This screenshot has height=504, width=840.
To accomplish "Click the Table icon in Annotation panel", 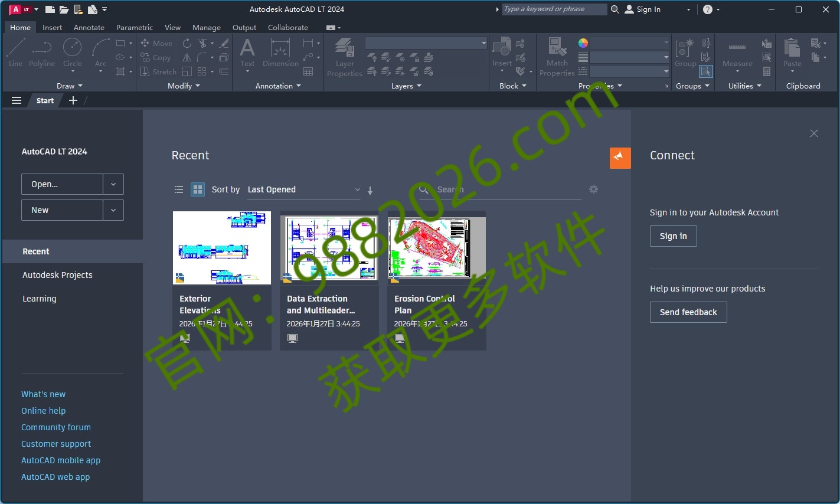I will pyautogui.click(x=308, y=71).
